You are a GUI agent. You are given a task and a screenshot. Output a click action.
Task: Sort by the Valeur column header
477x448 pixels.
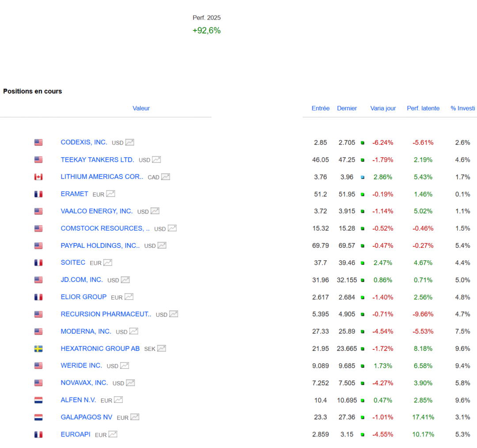coord(141,108)
